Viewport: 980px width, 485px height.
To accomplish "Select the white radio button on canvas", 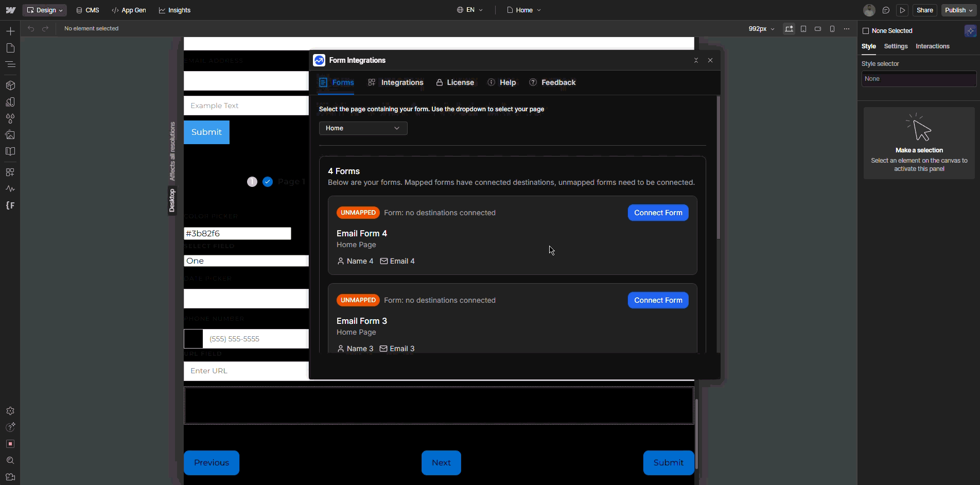I will point(252,182).
